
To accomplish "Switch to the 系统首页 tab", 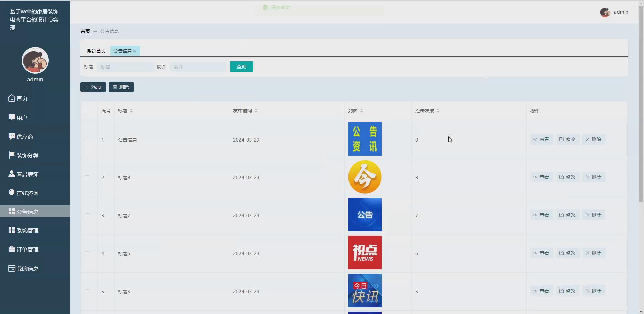I will point(96,51).
